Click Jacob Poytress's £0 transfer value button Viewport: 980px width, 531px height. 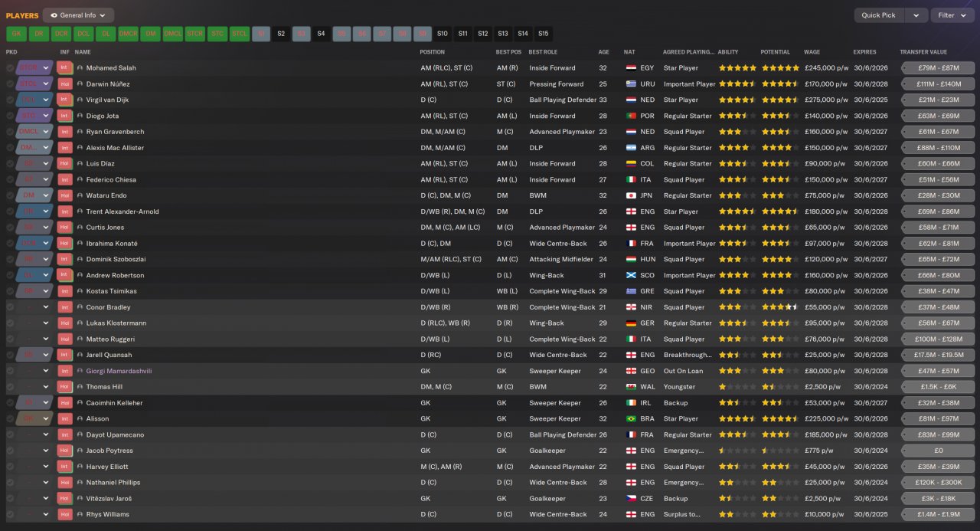(939, 451)
